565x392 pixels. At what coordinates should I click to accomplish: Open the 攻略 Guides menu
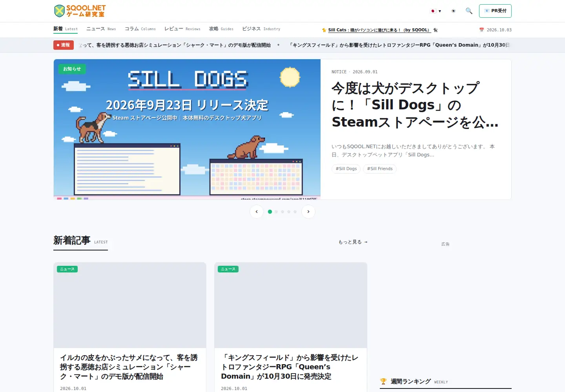pyautogui.click(x=221, y=29)
